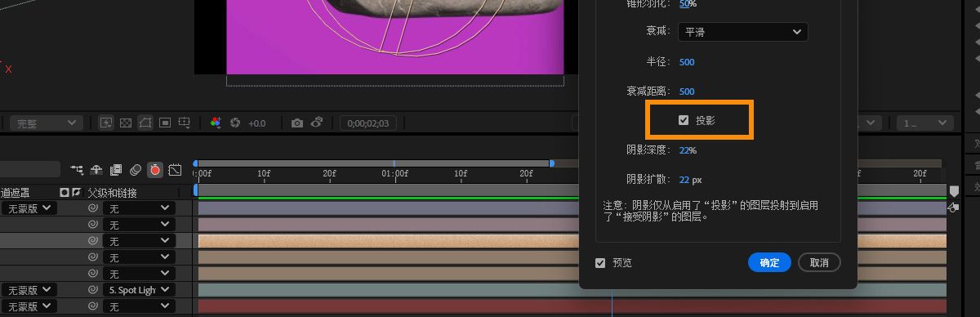
Task: Click the show snapshot icon
Action: point(317,123)
